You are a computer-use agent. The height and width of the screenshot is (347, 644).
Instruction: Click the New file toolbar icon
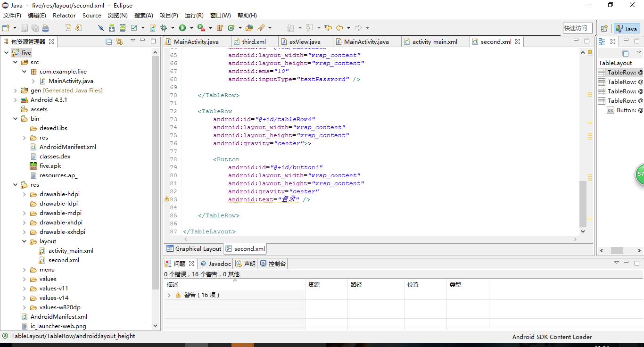pos(6,28)
